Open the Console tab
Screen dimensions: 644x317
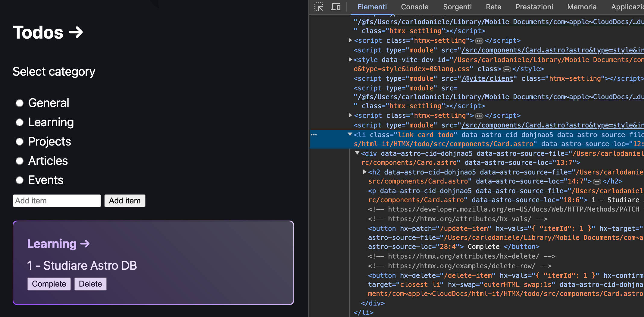tap(415, 7)
